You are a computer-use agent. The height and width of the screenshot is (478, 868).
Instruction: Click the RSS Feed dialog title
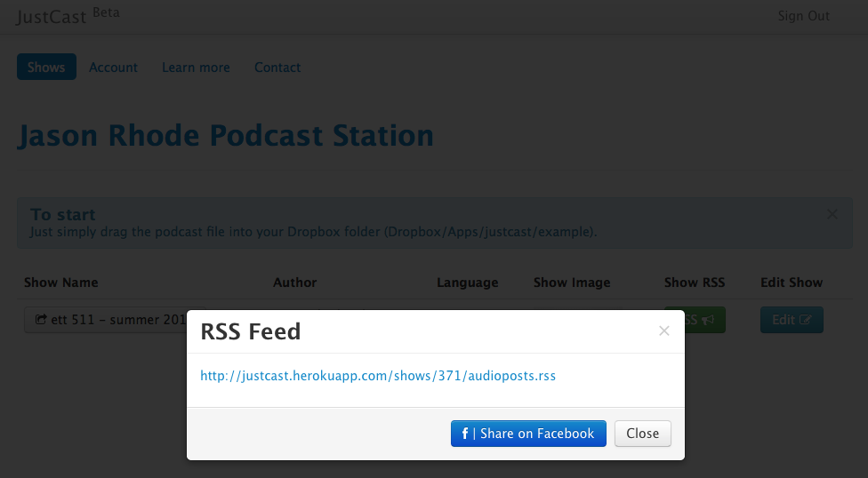coord(250,331)
